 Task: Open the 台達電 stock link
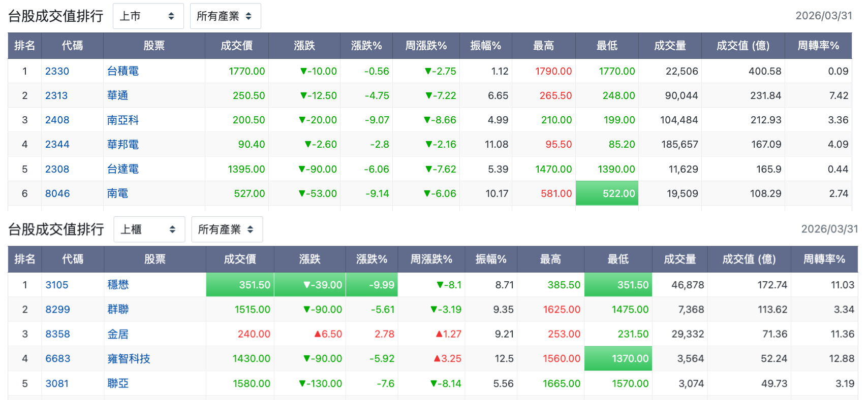pos(123,169)
